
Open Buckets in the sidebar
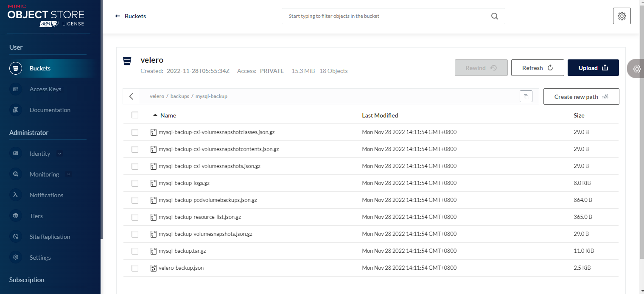(x=51, y=68)
